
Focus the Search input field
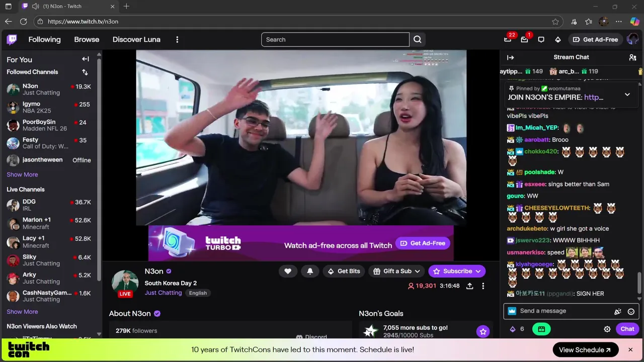[335, 39]
